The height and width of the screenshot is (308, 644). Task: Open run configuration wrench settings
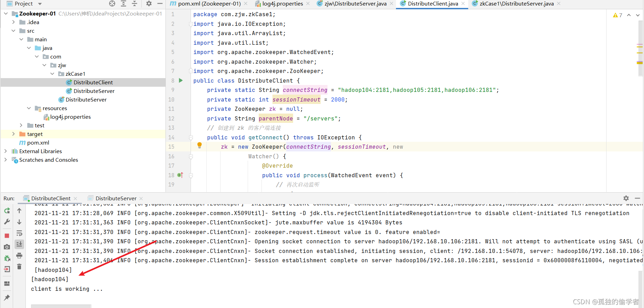click(x=7, y=222)
